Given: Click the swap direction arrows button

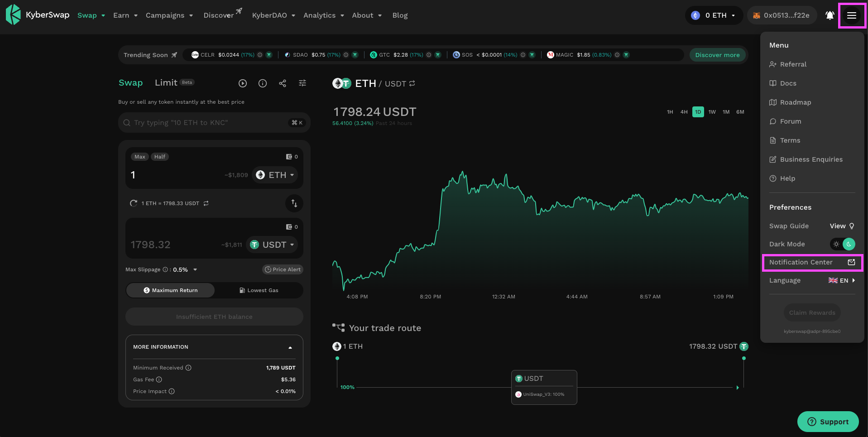Looking at the screenshot, I should [294, 203].
